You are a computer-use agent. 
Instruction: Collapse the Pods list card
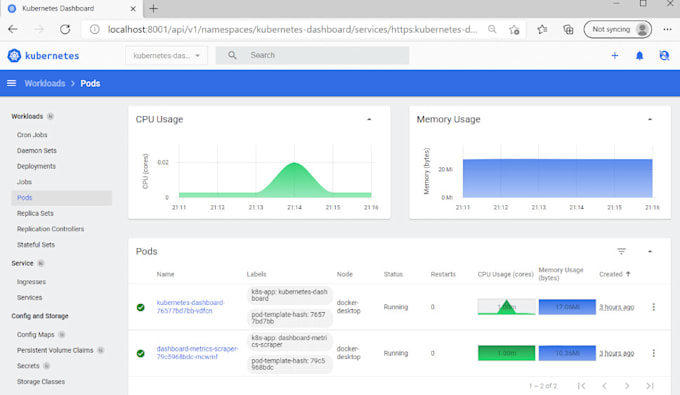click(650, 251)
